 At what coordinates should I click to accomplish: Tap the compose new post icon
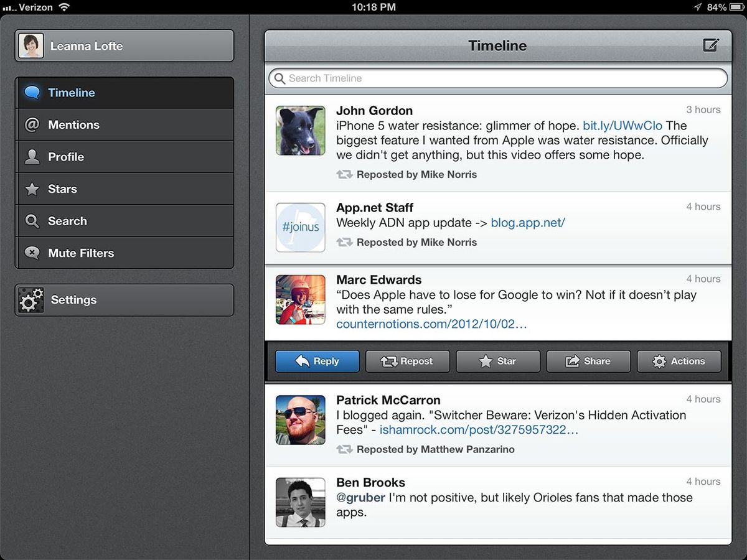[x=710, y=45]
